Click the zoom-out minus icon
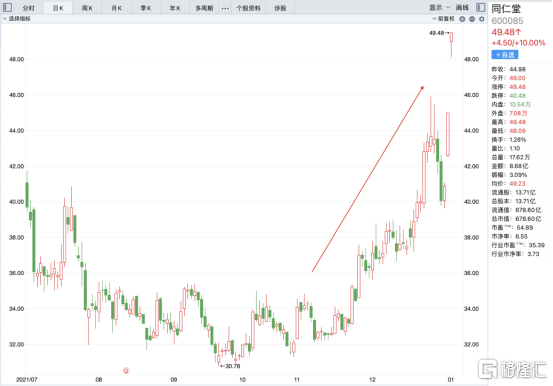This screenshot has width=553, height=386. point(472,19)
